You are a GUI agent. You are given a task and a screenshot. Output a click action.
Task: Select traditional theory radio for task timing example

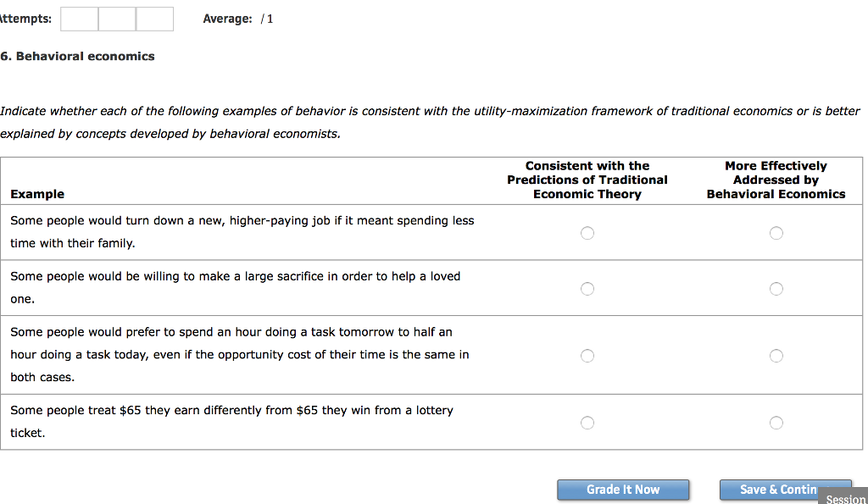click(x=587, y=355)
